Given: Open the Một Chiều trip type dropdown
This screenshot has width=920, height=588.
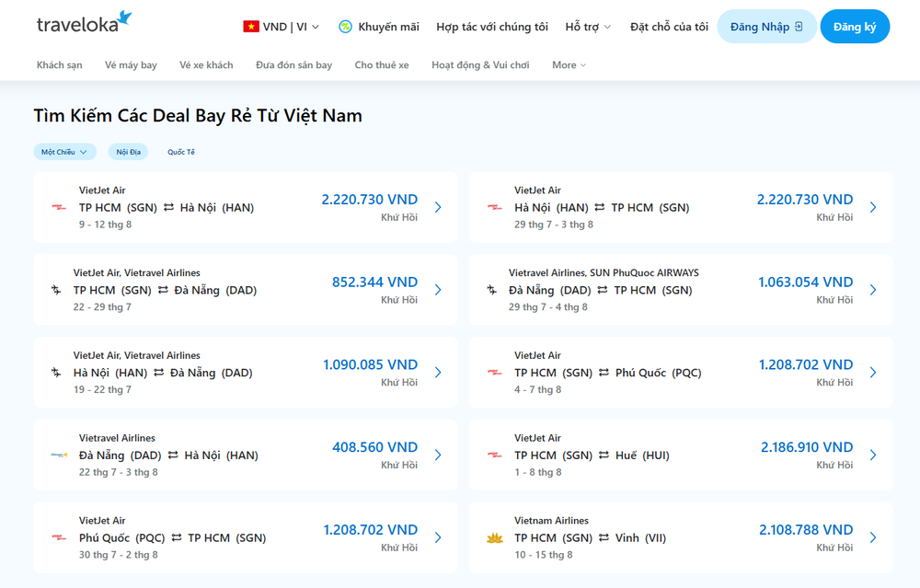Looking at the screenshot, I should coord(64,152).
